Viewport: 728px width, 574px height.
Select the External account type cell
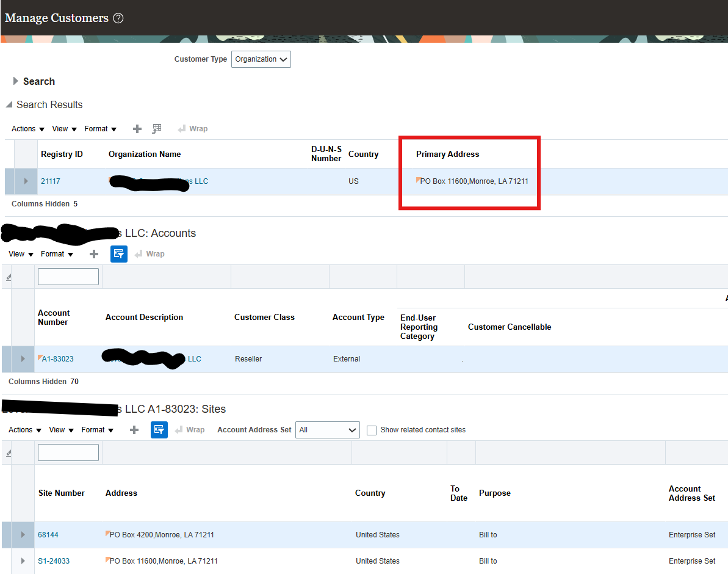pos(347,359)
